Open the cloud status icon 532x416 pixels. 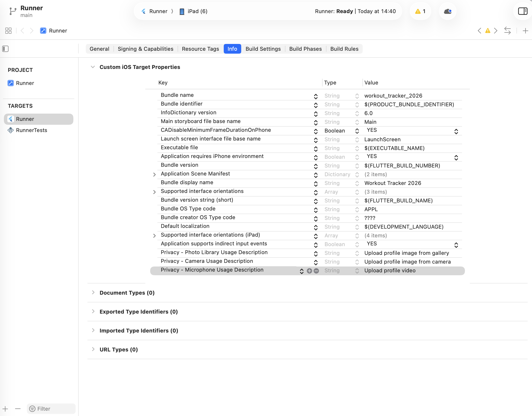coord(448,11)
